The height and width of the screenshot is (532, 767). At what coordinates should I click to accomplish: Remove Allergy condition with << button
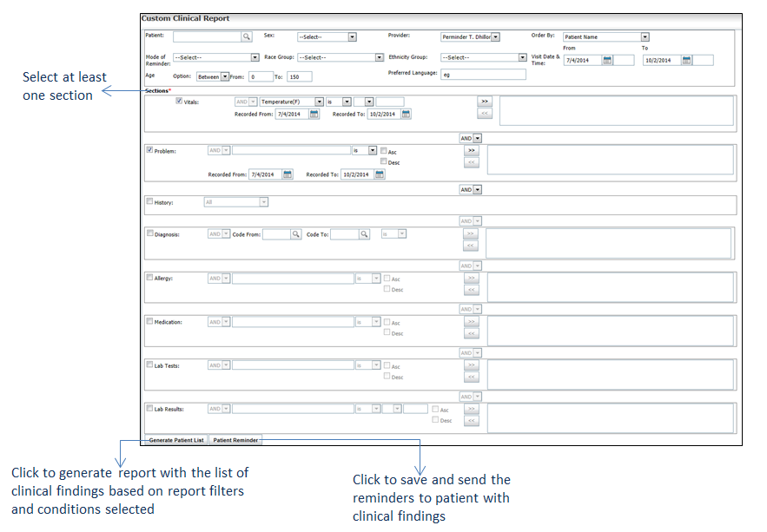(x=471, y=290)
